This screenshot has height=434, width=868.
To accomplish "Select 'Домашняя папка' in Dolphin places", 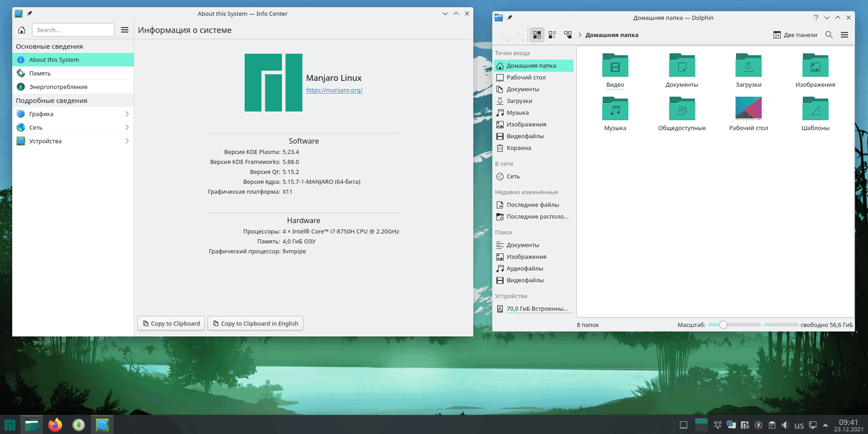I will click(x=534, y=66).
